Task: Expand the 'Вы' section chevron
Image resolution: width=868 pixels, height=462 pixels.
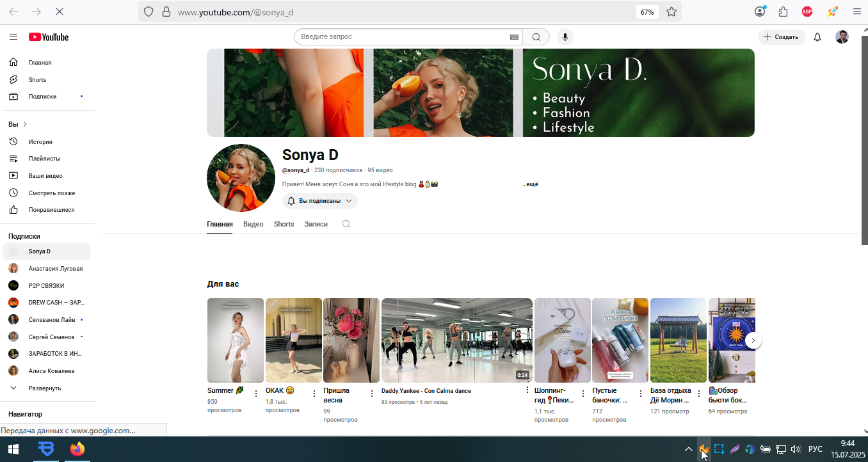Action: click(x=25, y=124)
